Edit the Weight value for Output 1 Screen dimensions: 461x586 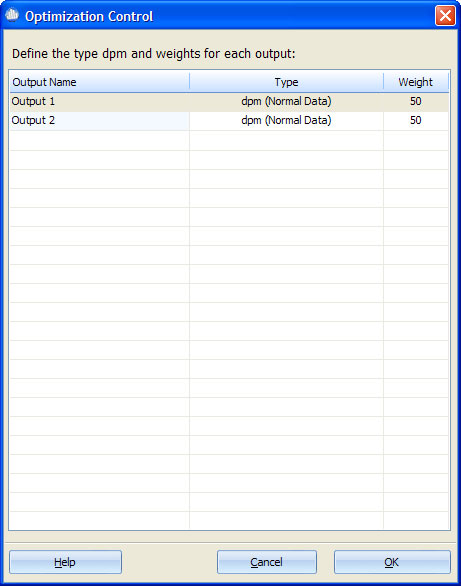[416, 102]
